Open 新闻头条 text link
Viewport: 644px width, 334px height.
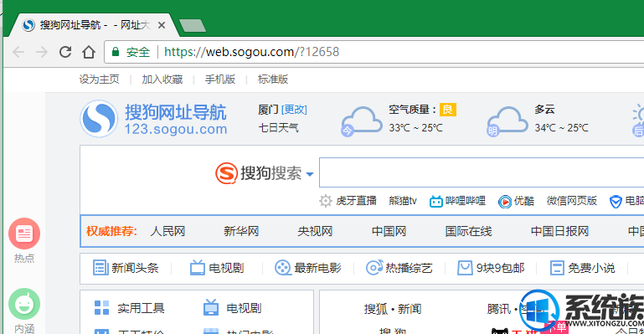click(x=135, y=269)
